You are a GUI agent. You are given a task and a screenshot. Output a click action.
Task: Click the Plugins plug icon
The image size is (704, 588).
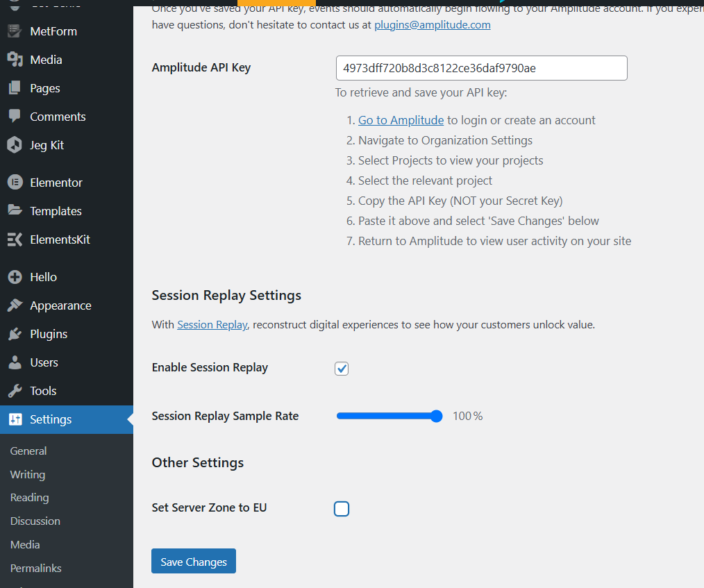click(15, 334)
